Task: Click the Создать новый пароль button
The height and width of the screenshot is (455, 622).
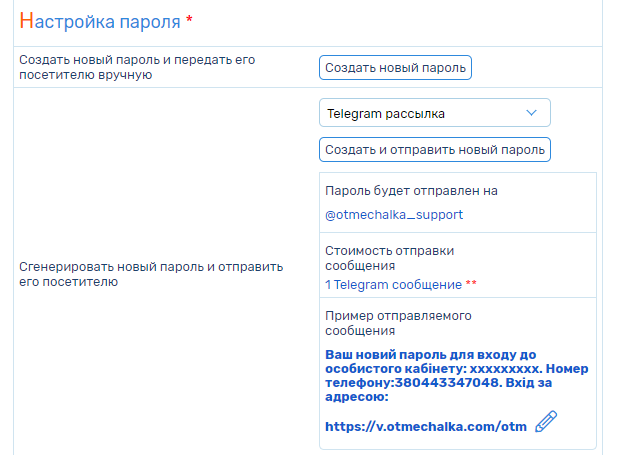Action: tap(395, 68)
